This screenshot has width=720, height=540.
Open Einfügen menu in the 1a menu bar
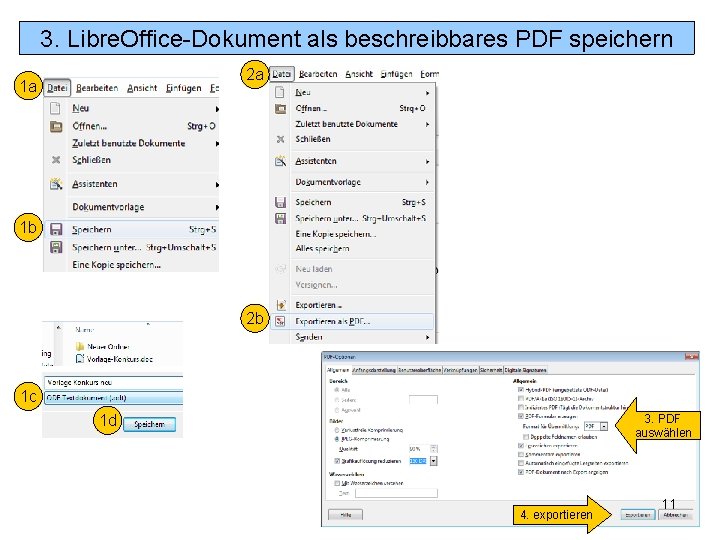pyautogui.click(x=183, y=88)
